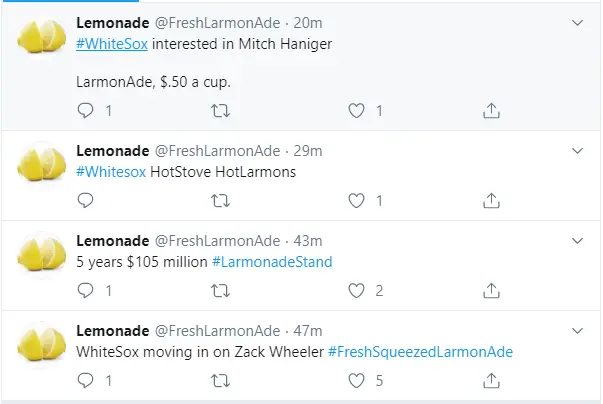Viewport: 603px width, 404px height.
Task: Expand the menu chevron on HotStove tweet
Action: [577, 151]
